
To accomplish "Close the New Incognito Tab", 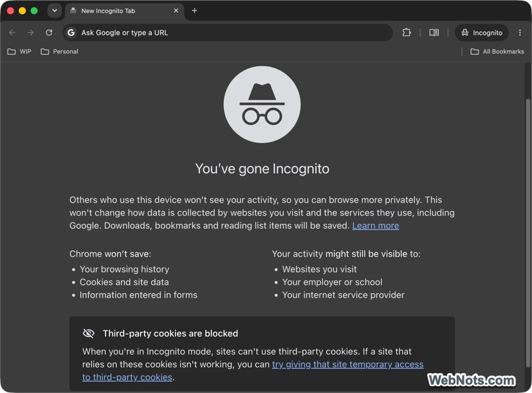I will [176, 11].
